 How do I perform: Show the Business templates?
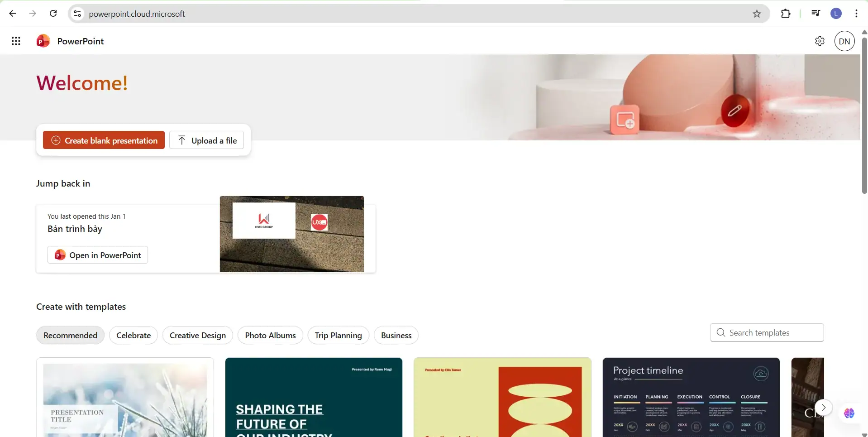pos(396,335)
